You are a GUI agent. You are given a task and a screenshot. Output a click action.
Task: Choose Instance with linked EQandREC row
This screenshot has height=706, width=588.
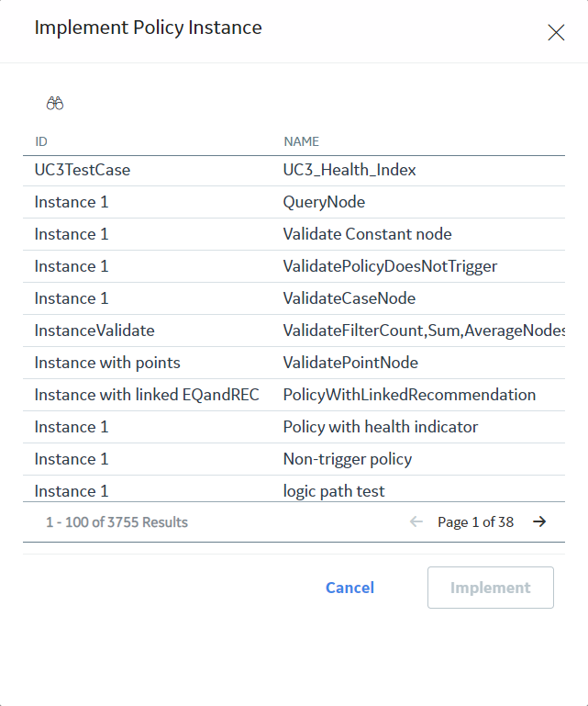[294, 395]
